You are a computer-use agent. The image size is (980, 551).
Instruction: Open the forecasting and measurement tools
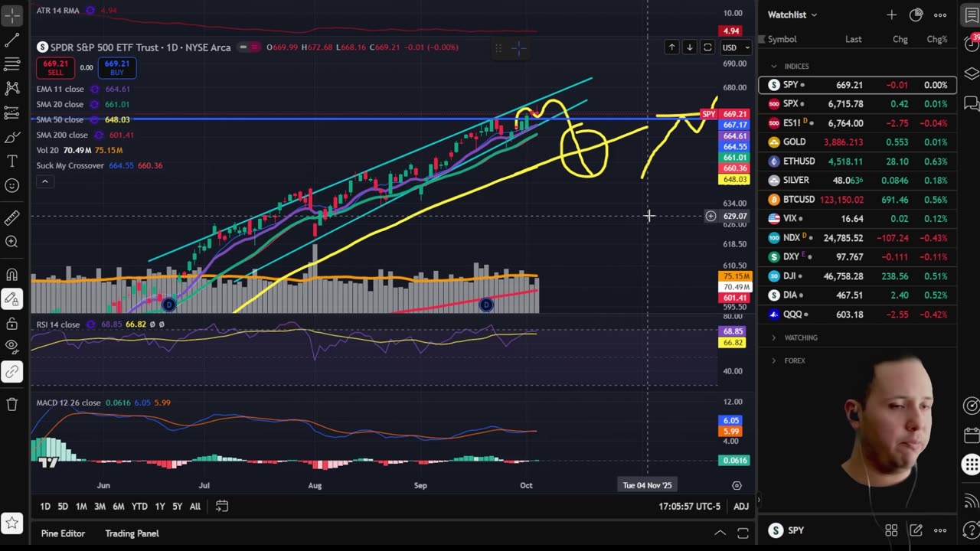pyautogui.click(x=12, y=112)
